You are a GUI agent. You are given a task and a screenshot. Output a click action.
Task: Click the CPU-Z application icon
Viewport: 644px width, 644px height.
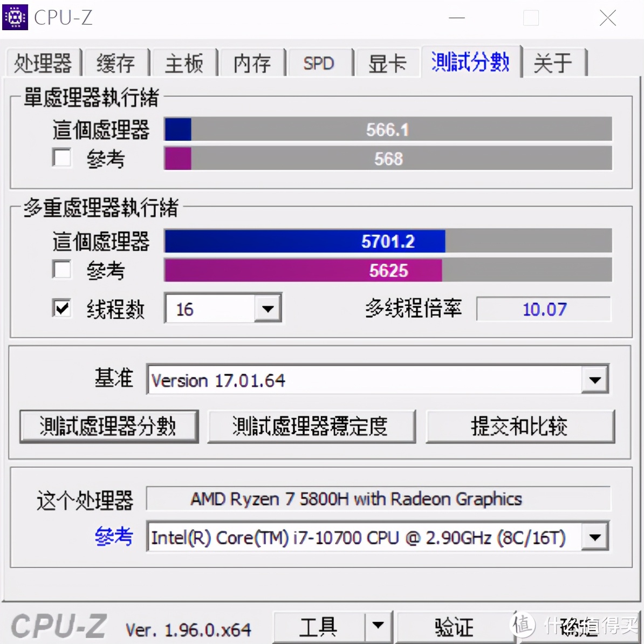point(15,17)
